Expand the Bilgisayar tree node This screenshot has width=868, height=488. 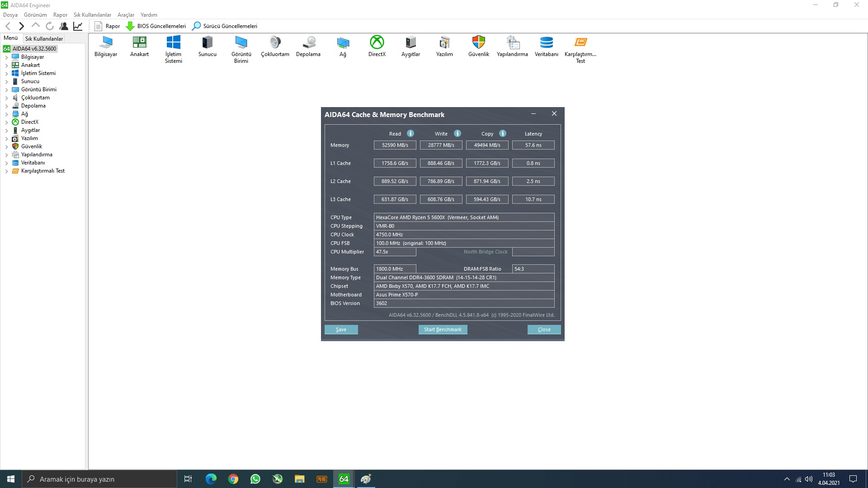click(6, 57)
